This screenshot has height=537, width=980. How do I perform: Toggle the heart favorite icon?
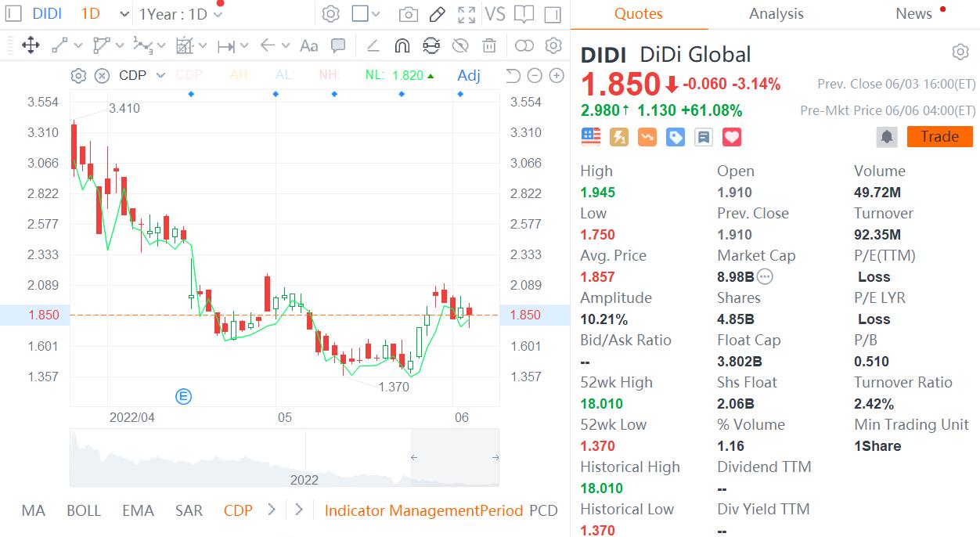[x=732, y=137]
